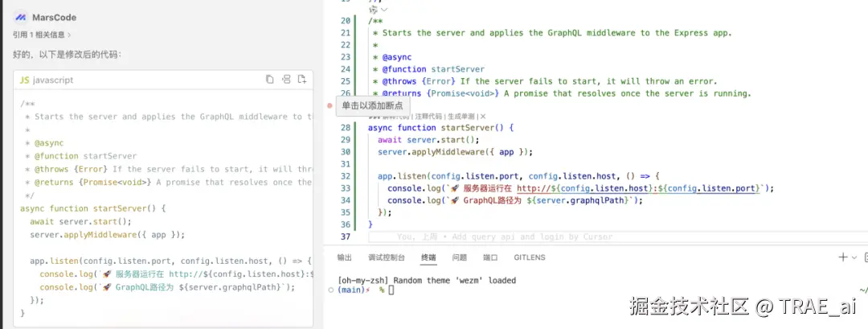Viewport: 868px width, 329px height.
Task: Switch to the 终端 panel tab
Action: pos(428,257)
